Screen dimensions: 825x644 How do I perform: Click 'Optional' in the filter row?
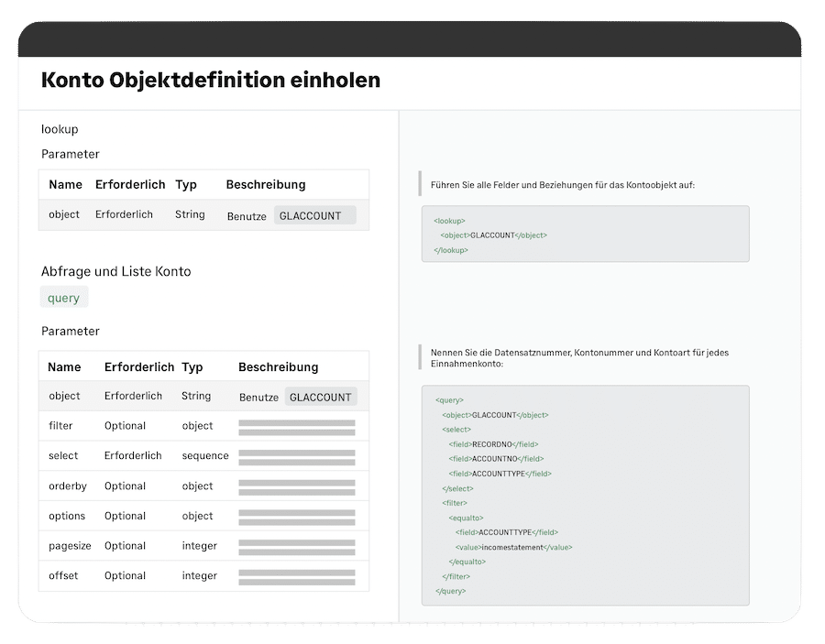click(125, 425)
